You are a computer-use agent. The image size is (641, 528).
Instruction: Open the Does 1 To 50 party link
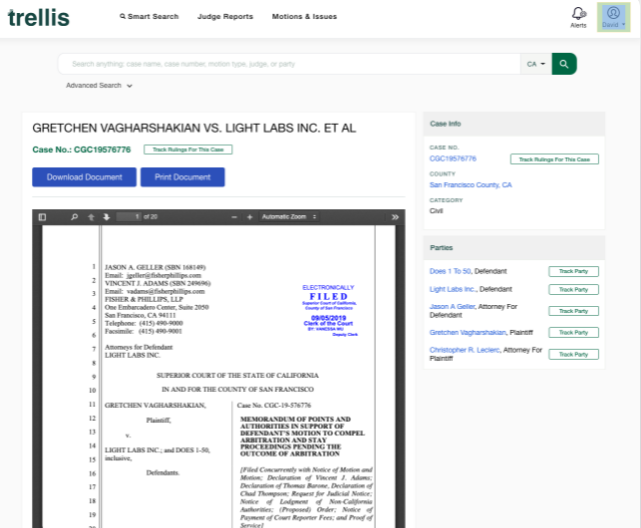[450, 271]
